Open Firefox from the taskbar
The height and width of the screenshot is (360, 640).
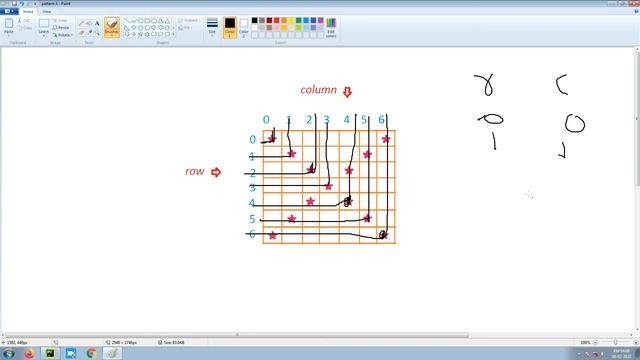click(x=29, y=353)
